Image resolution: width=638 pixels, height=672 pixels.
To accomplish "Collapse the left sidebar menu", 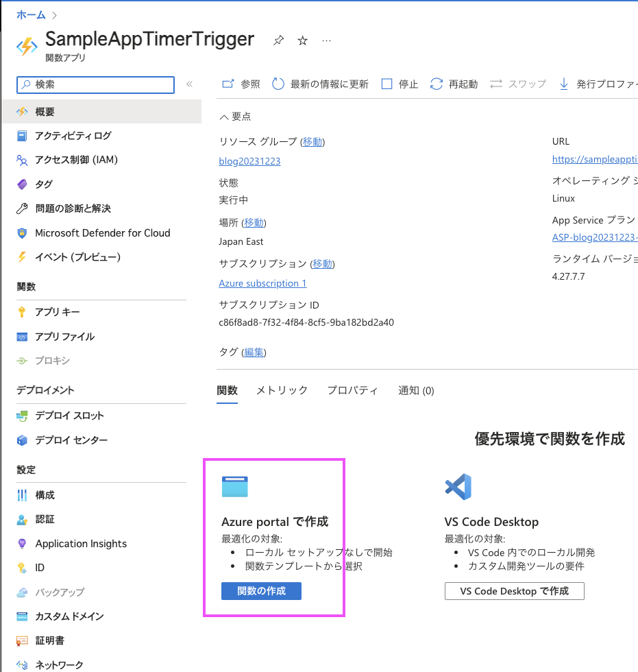I will (x=189, y=84).
